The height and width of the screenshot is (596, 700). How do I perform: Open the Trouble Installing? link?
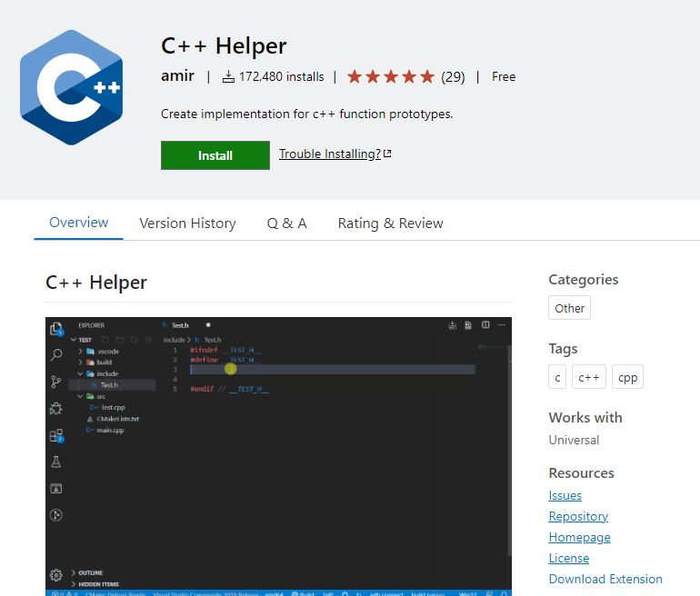pyautogui.click(x=335, y=154)
